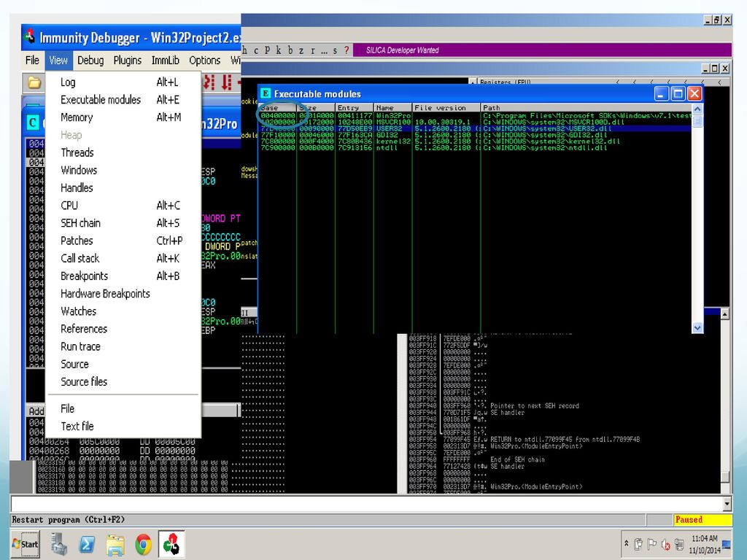
Task: Click the Immunity Debugger taskbar icon
Action: (x=171, y=544)
